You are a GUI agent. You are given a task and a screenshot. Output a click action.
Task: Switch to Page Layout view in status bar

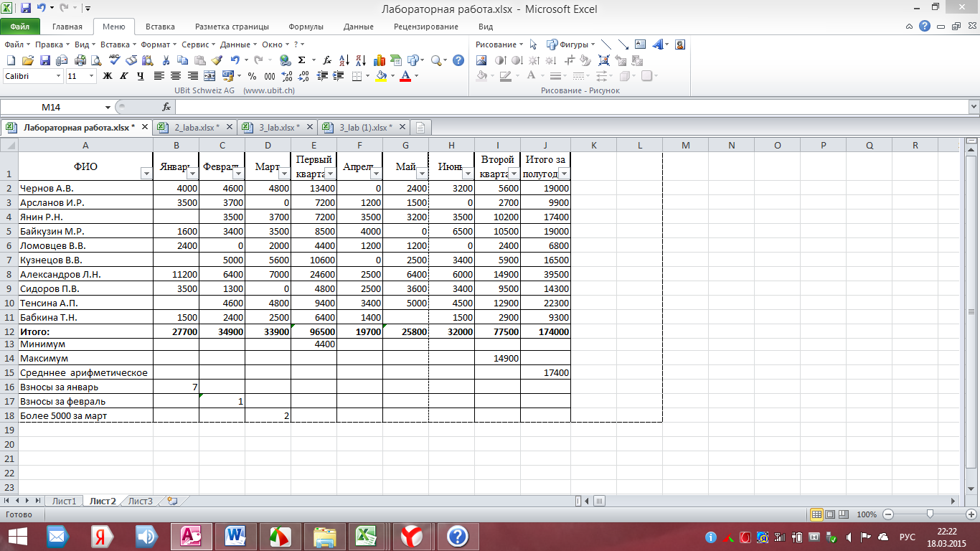[831, 514]
